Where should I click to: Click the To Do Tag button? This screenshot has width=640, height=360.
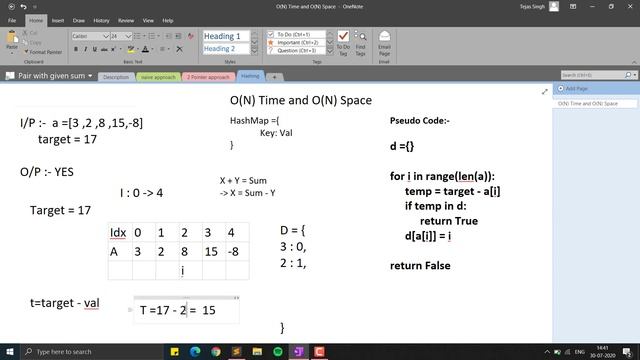pyautogui.click(x=343, y=43)
